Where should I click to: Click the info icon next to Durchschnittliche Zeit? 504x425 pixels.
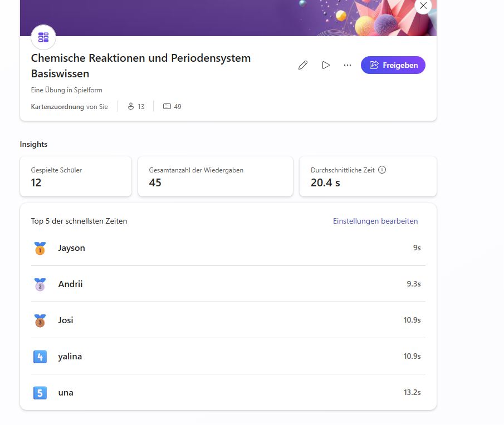pyautogui.click(x=382, y=170)
